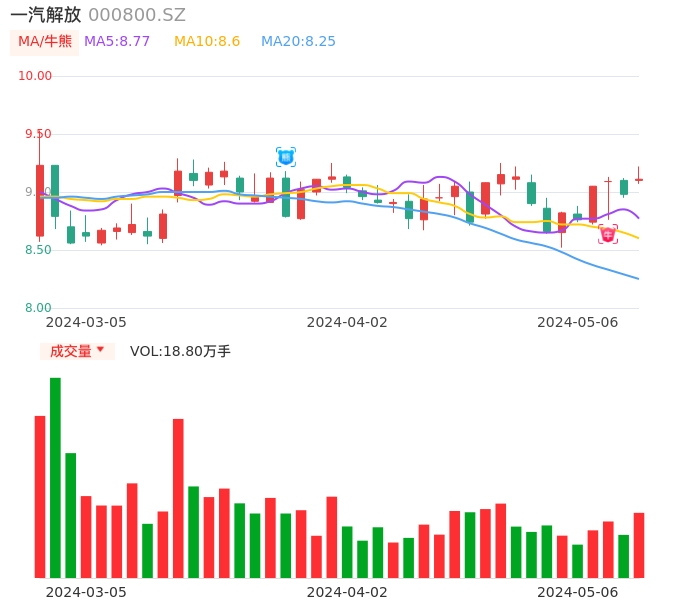
Task: Select the MA10:8.6 legend label
Action: (x=207, y=42)
